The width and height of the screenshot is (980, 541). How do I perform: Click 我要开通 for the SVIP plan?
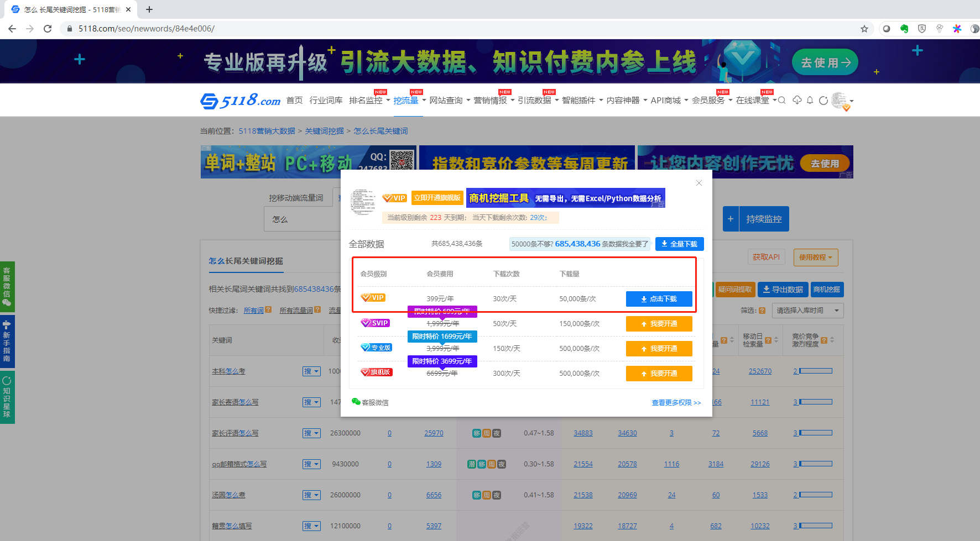[x=659, y=324]
